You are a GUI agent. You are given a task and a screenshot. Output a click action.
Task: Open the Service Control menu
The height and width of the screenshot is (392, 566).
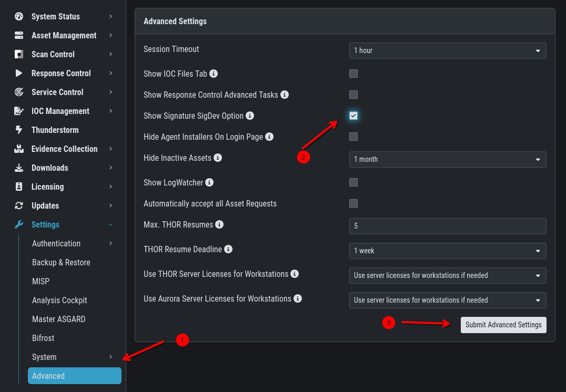pos(57,92)
